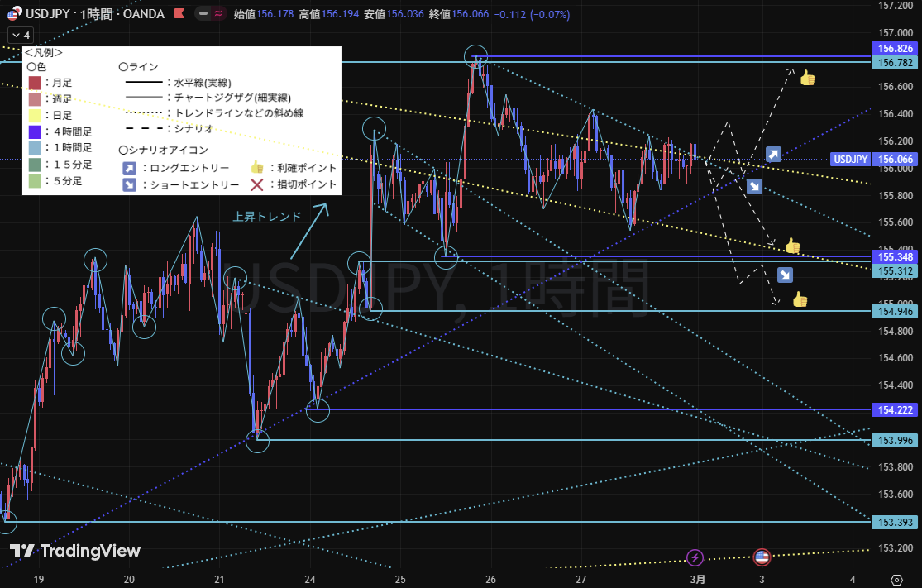Toggle the pink wave indicator button in header
This screenshot has height=588, width=922.
click(x=217, y=13)
